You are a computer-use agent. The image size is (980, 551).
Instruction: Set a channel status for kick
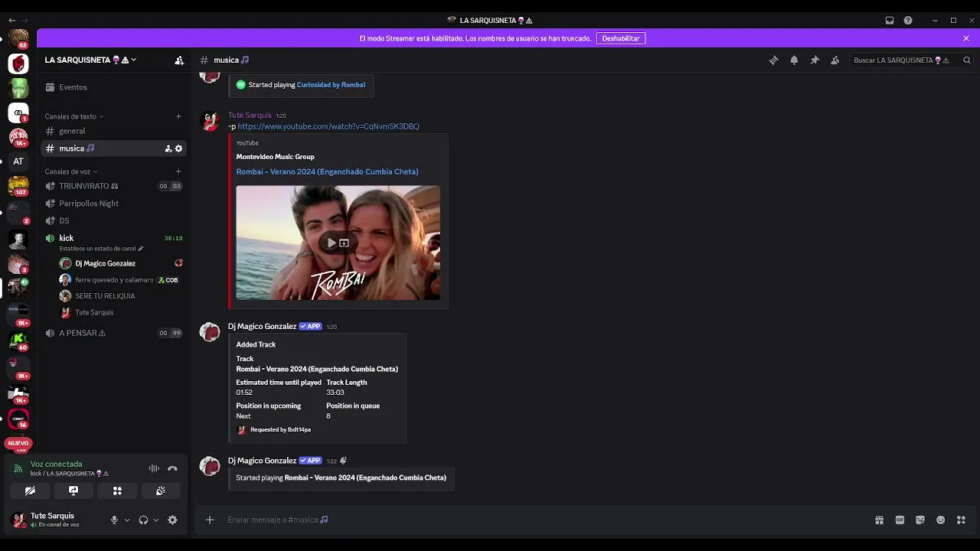click(101, 249)
